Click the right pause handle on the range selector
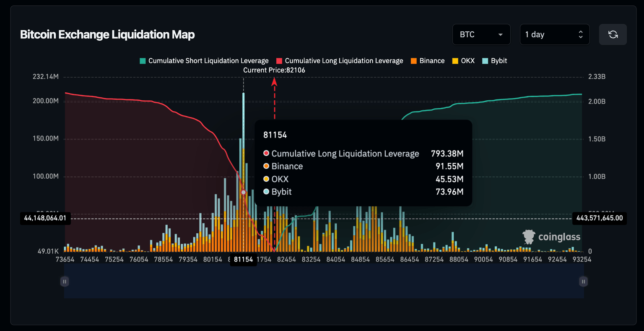644x331 pixels. coord(583,281)
